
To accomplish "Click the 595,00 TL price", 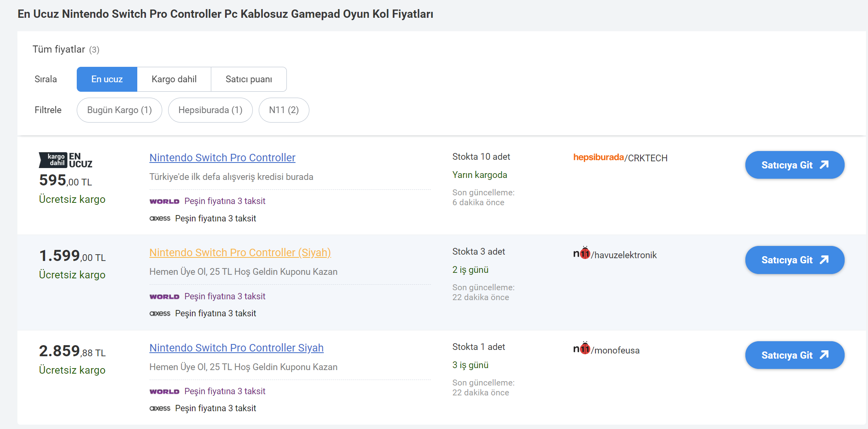I will [x=66, y=180].
